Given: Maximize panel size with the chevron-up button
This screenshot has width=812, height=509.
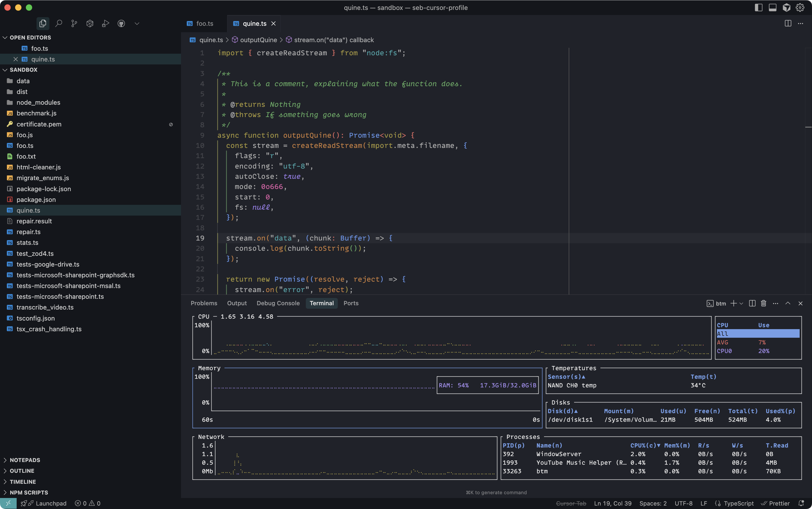Looking at the screenshot, I should point(788,303).
